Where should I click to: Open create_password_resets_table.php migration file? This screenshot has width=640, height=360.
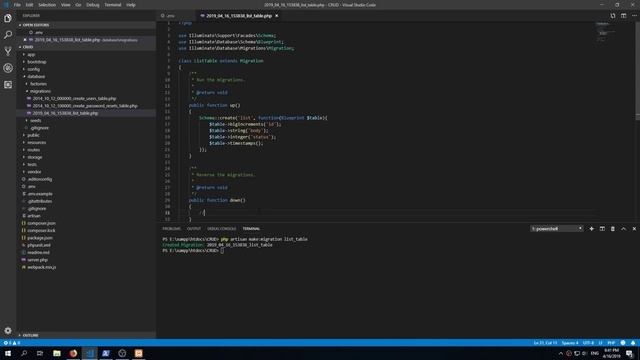click(x=85, y=106)
